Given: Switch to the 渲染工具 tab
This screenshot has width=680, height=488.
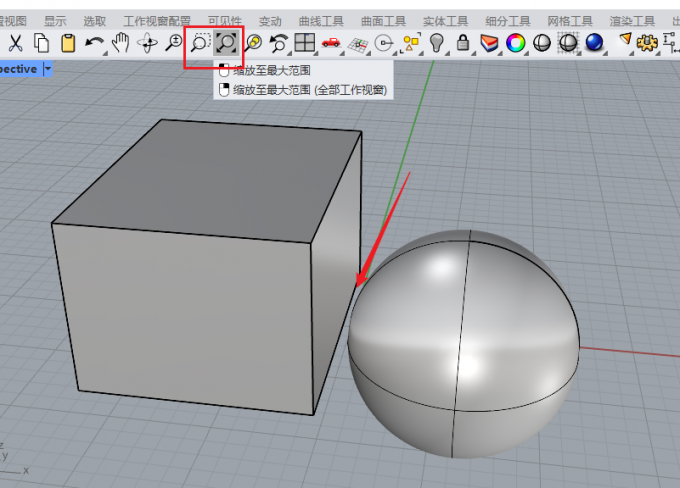Looking at the screenshot, I should tap(632, 21).
